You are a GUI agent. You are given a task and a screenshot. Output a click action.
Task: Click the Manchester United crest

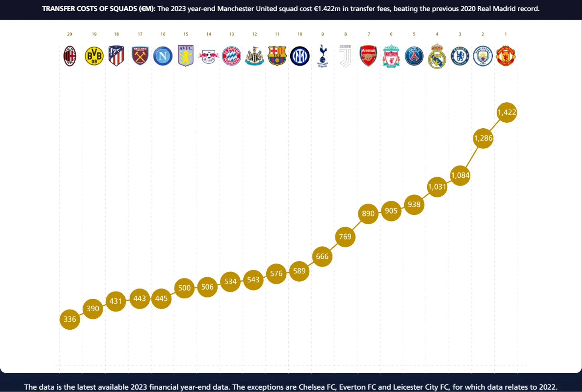pyautogui.click(x=506, y=56)
